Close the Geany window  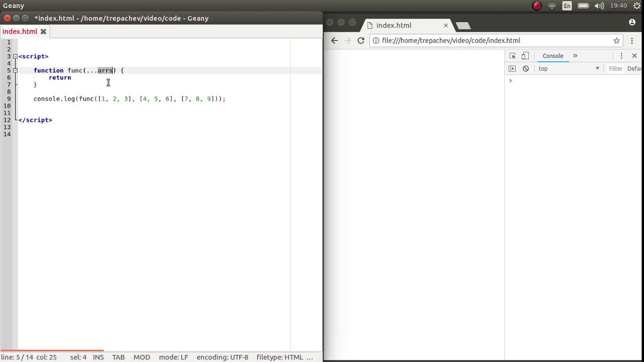(x=7, y=18)
